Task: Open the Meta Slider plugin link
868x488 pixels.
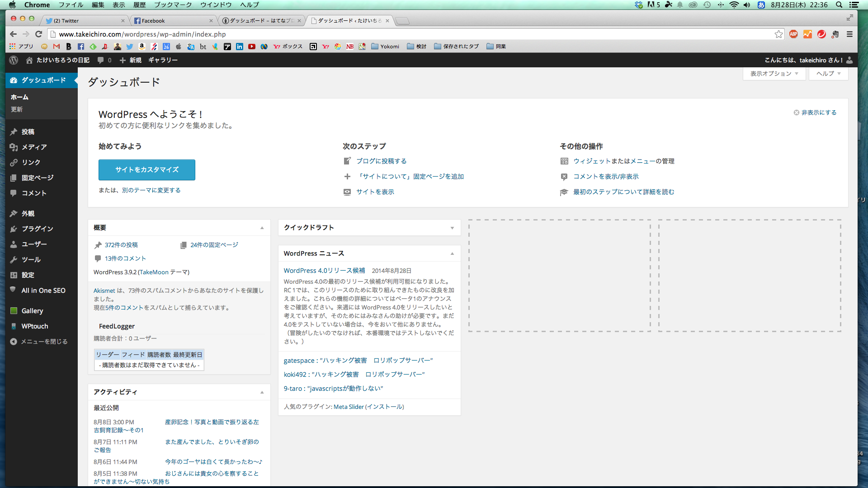Action: [349, 407]
